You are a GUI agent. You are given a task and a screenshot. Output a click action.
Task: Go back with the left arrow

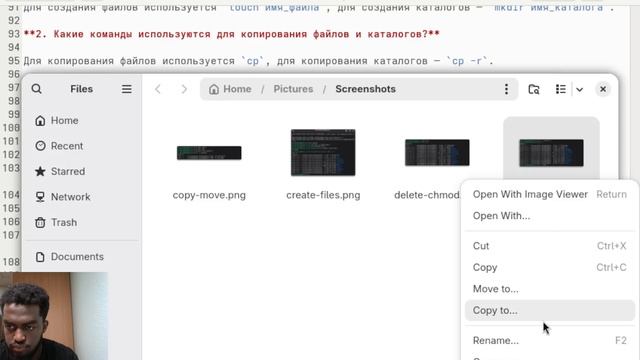pos(158,89)
